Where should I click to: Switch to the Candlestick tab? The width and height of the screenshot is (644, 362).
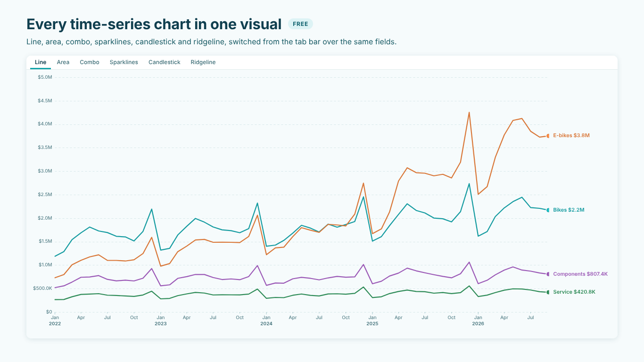tap(165, 62)
